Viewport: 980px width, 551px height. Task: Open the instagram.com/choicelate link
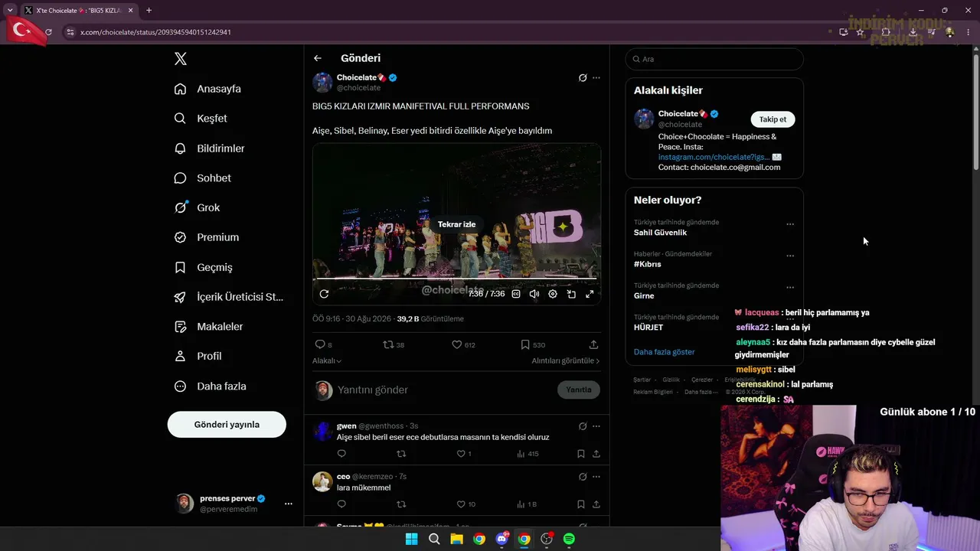tap(715, 157)
